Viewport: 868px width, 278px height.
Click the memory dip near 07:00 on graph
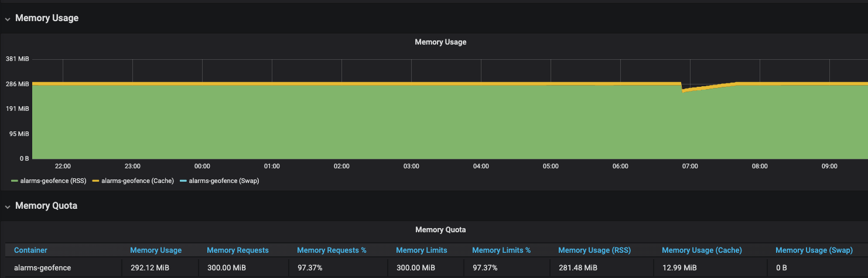click(x=684, y=90)
